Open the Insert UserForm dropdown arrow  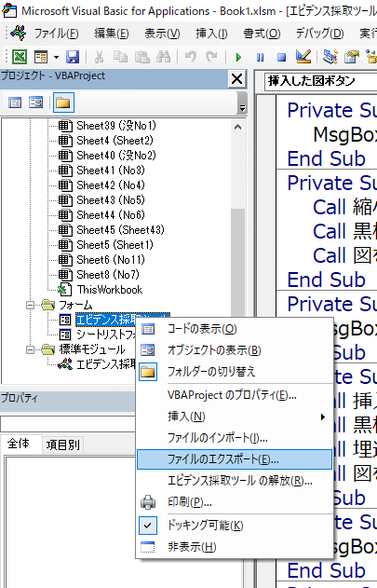pos(56,58)
